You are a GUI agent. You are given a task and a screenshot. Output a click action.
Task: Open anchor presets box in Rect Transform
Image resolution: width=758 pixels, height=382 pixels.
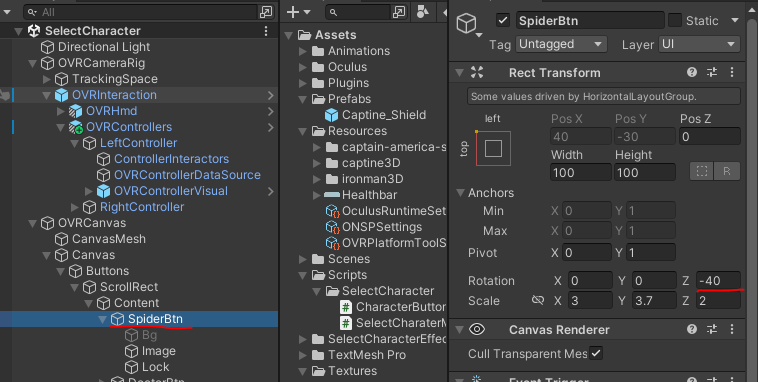(x=493, y=148)
